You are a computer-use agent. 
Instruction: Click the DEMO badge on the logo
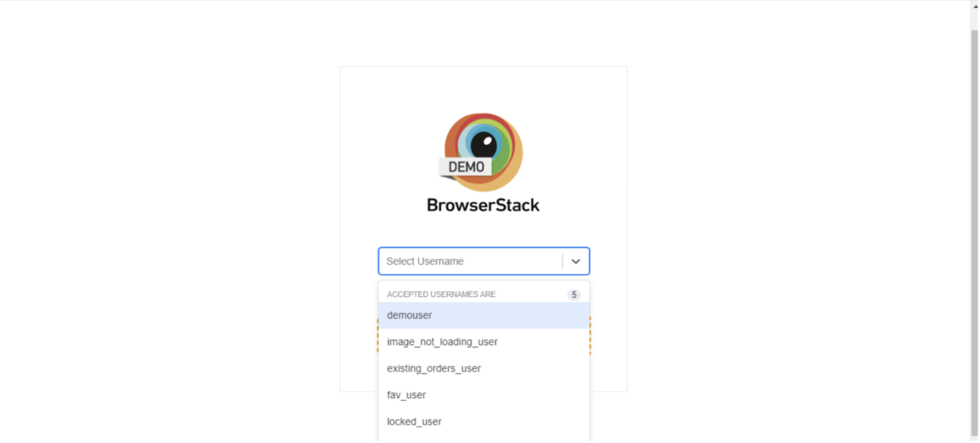click(x=466, y=167)
